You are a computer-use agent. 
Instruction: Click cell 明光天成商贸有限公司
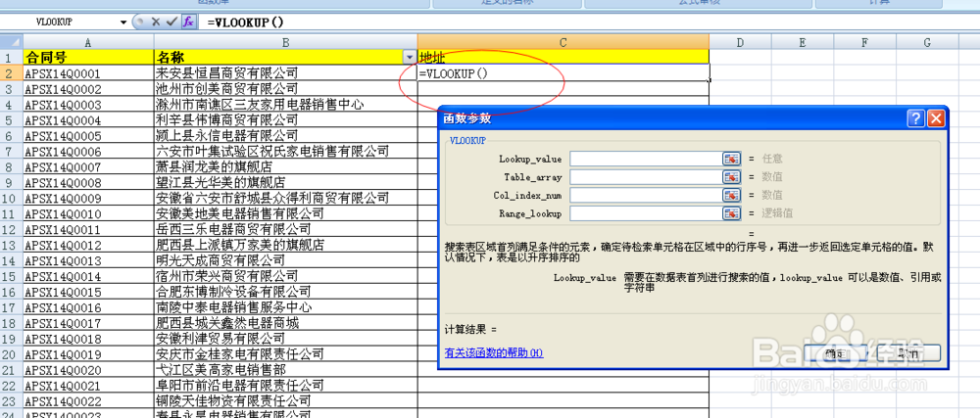click(x=285, y=260)
